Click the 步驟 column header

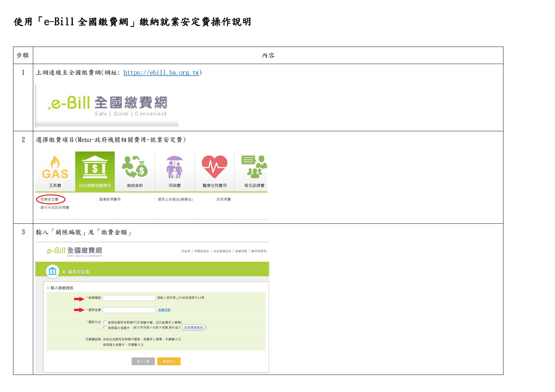[x=23, y=55]
